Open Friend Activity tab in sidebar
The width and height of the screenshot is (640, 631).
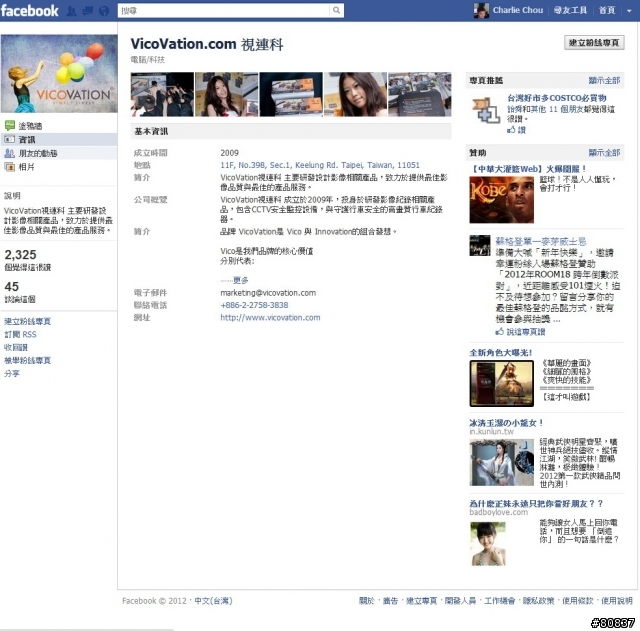click(x=59, y=153)
